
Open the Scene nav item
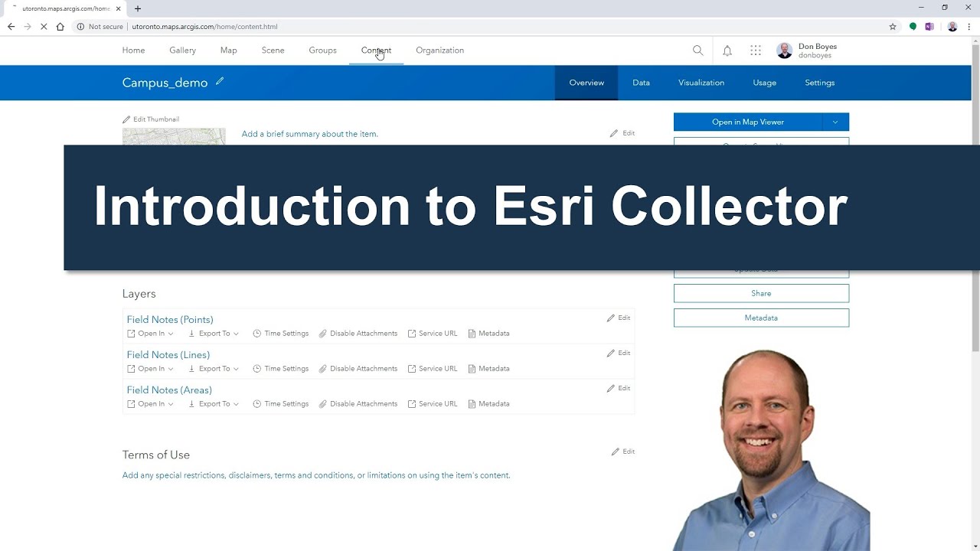(273, 51)
